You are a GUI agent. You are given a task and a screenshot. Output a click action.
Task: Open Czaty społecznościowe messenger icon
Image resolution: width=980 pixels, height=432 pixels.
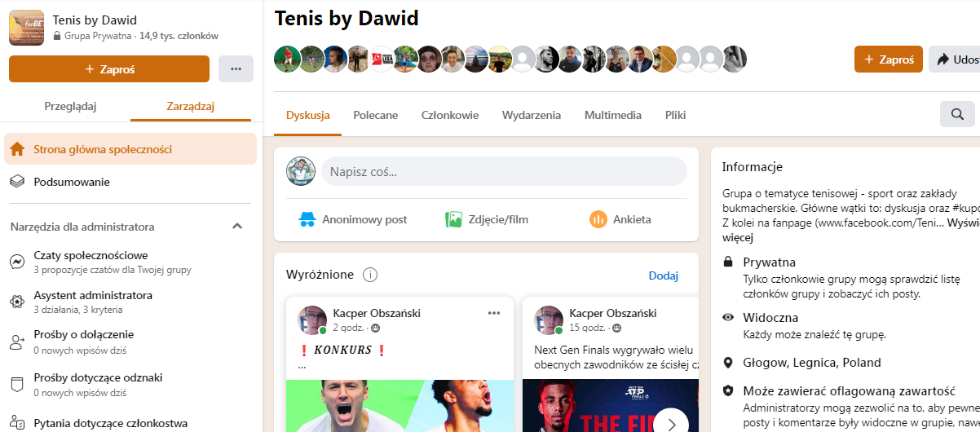(x=17, y=262)
